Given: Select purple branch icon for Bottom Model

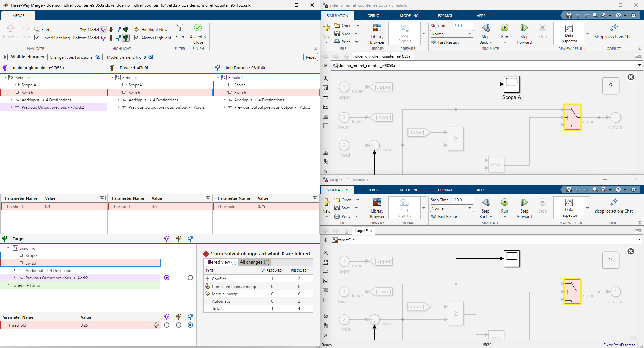Looking at the screenshot, I should tap(103, 38).
